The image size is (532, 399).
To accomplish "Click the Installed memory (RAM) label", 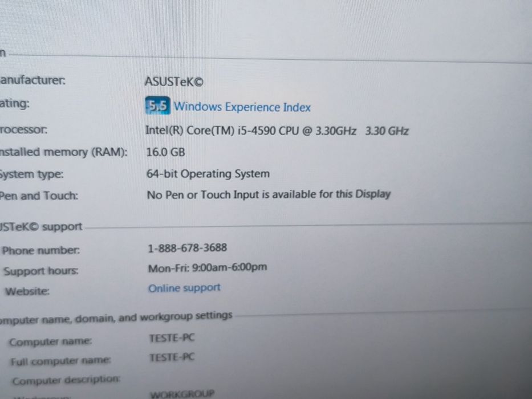I will click(x=63, y=152).
